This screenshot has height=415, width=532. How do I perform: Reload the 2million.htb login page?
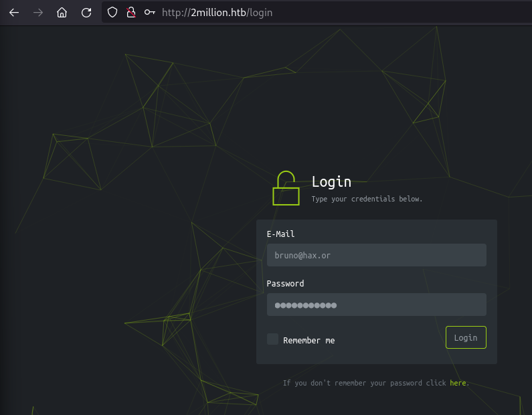(86, 12)
